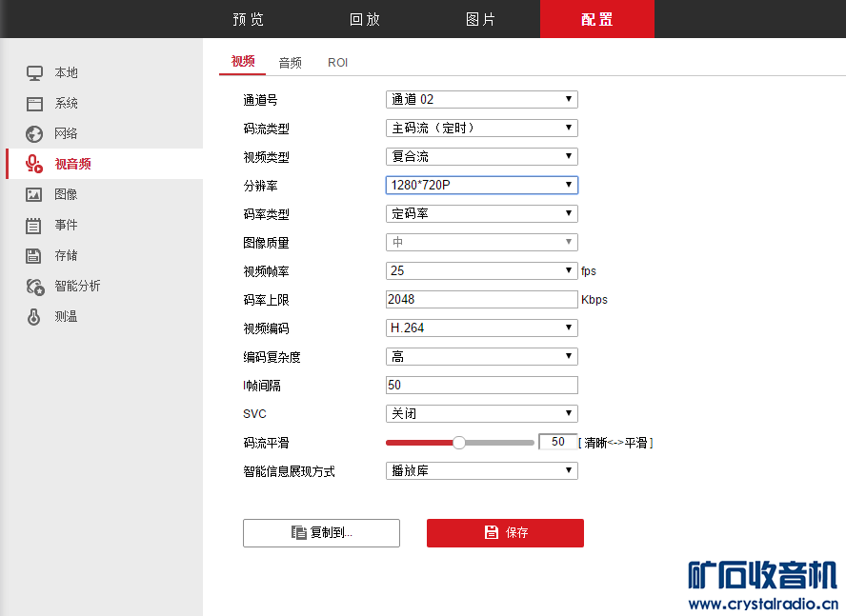The width and height of the screenshot is (846, 616).
Task: Click the 视音频 microphone icon in sidebar
Action: [x=34, y=164]
